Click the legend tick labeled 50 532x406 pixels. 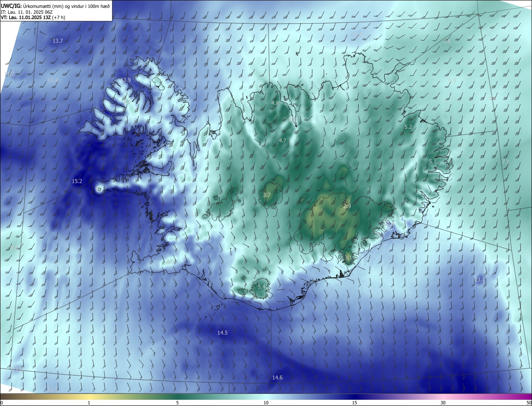[529, 403]
